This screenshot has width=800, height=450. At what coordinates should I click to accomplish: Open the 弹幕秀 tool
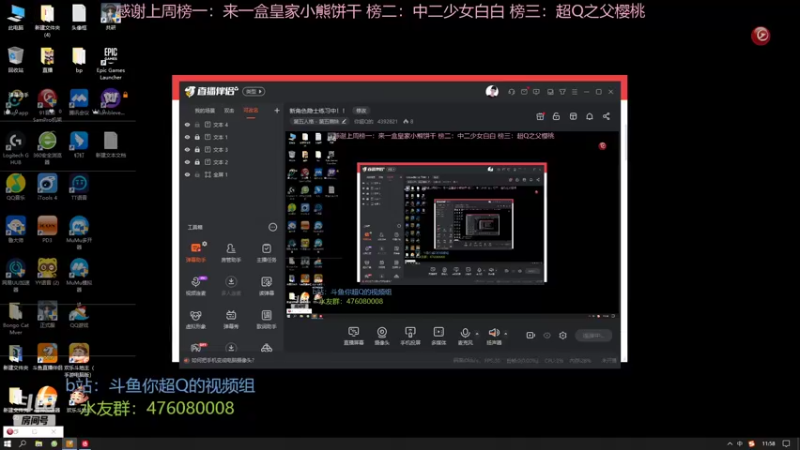(231, 319)
